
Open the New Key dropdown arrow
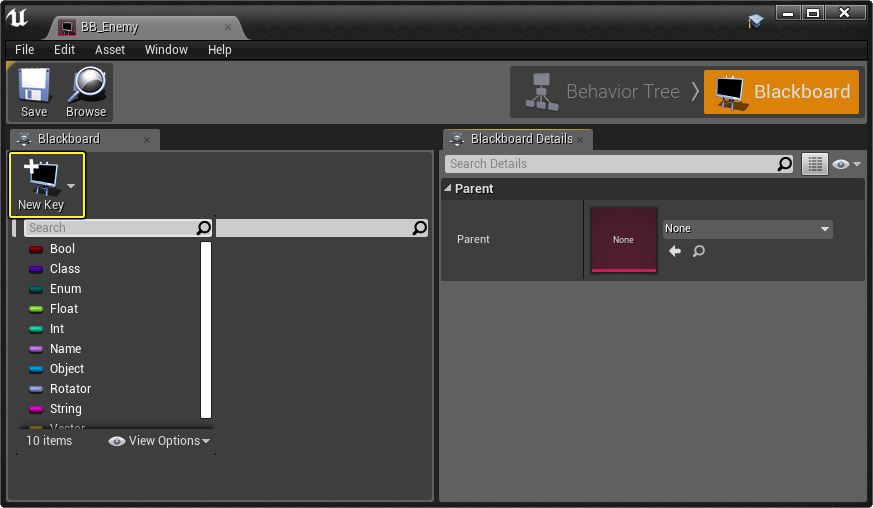(x=71, y=186)
